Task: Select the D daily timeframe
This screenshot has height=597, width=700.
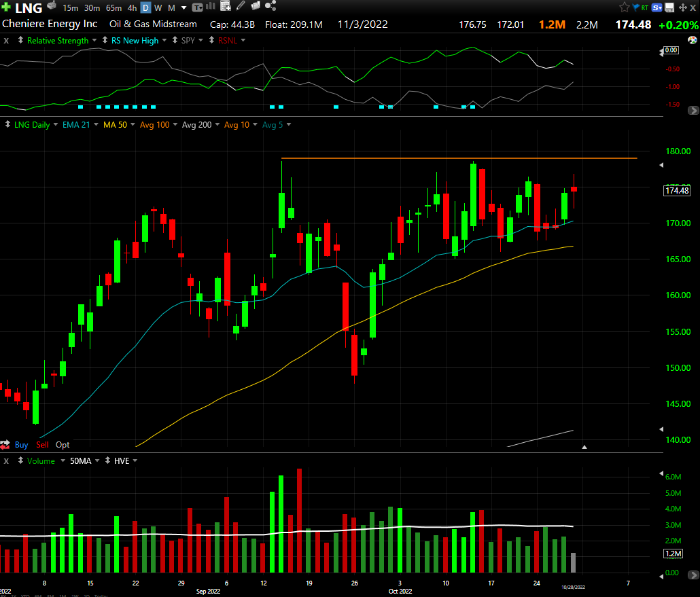Action: click(x=145, y=8)
